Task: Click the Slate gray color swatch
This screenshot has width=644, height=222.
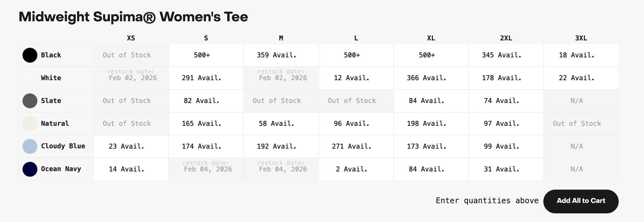Action: tap(30, 101)
